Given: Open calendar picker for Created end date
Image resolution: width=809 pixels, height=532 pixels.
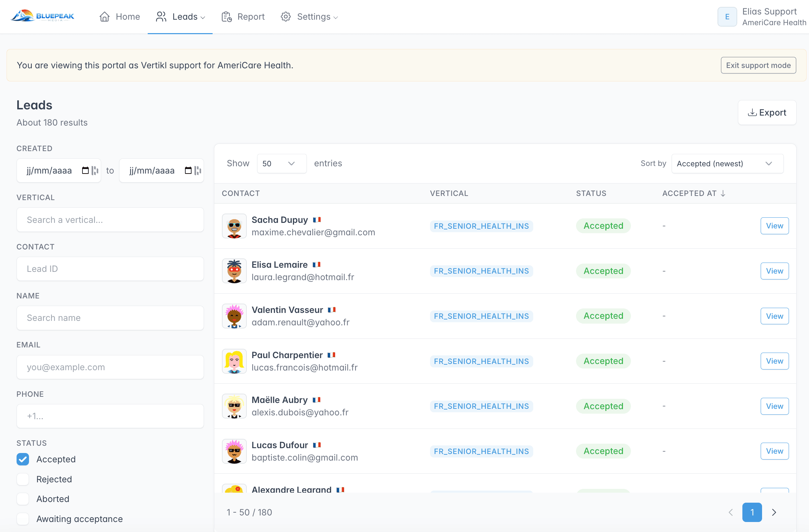Looking at the screenshot, I should point(188,170).
